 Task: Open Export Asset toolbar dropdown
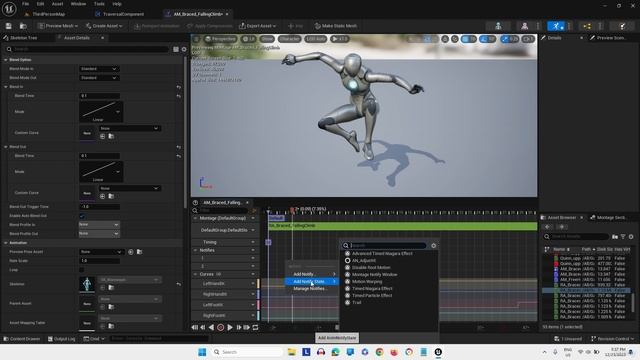pyautogui.click(x=258, y=26)
